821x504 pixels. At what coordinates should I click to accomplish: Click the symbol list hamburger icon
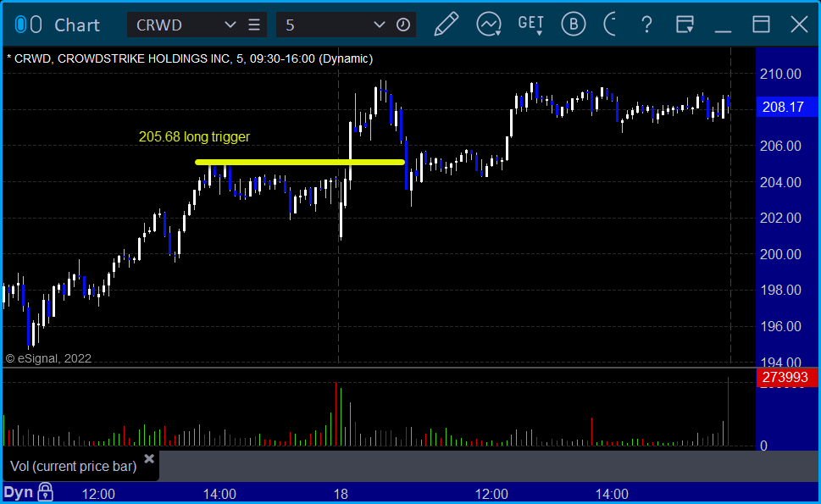click(254, 25)
